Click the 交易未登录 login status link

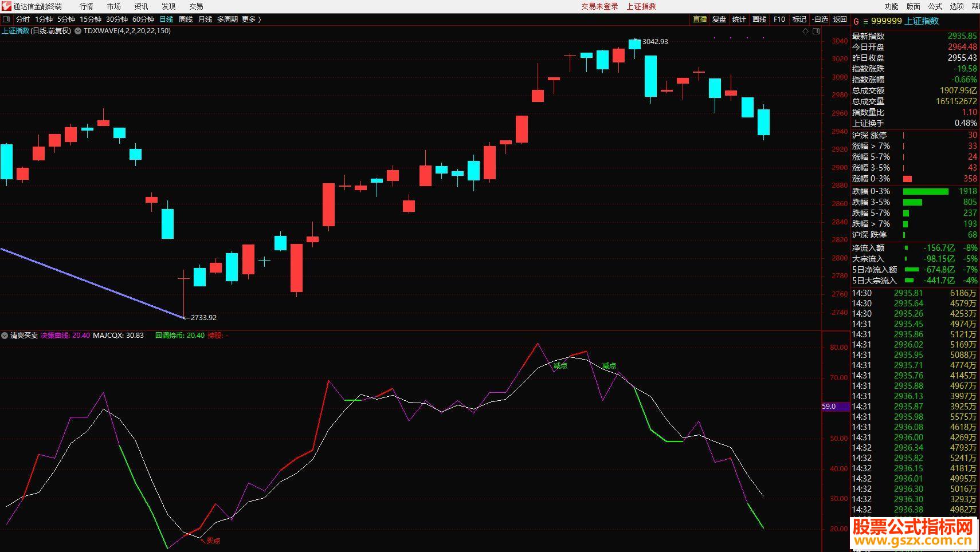pyautogui.click(x=599, y=6)
